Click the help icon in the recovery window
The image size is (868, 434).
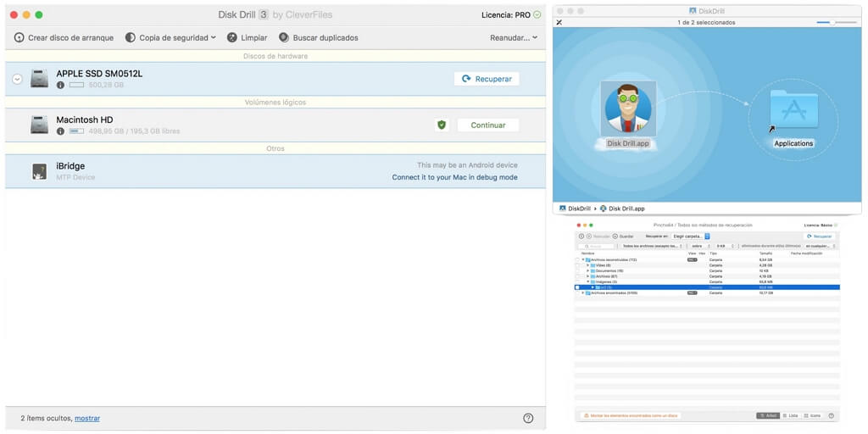tap(831, 415)
